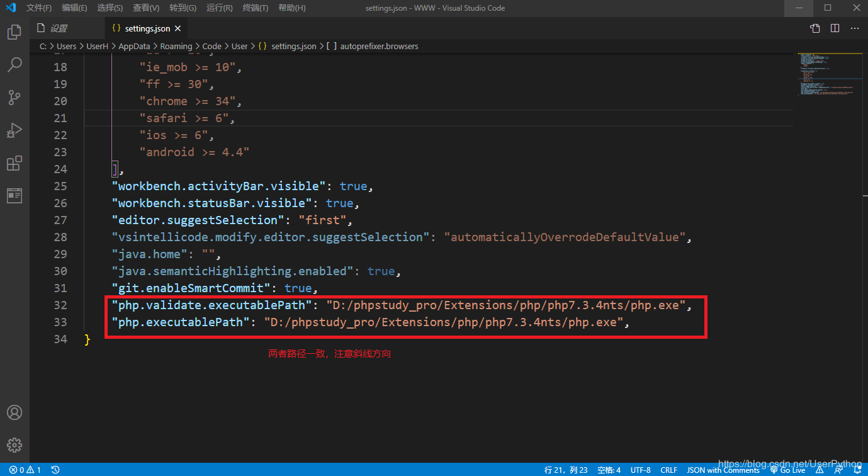Open the 运行(R) menu
The image size is (868, 476).
[x=219, y=8]
